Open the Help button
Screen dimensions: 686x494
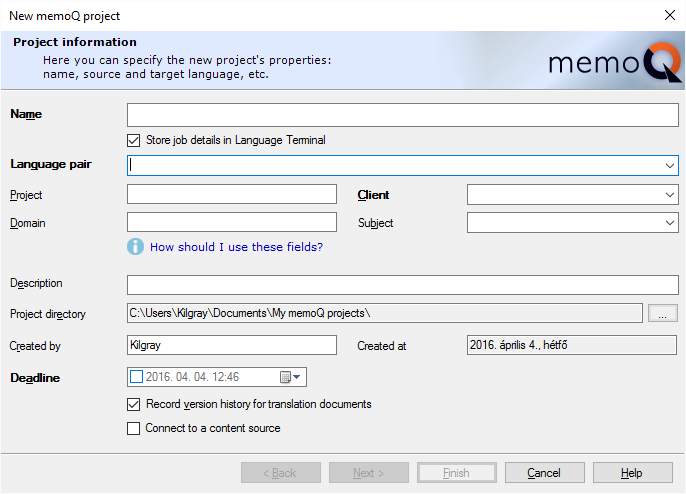633,473
